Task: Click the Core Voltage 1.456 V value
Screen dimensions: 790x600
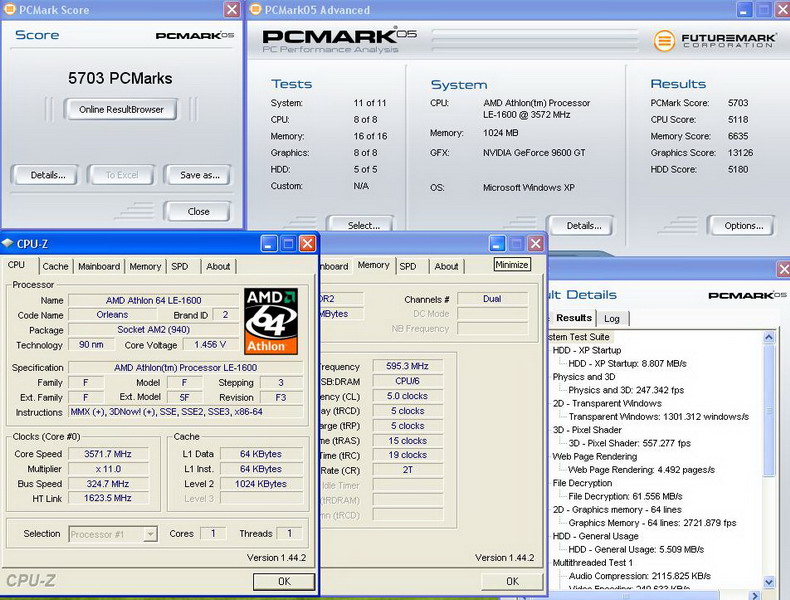Action: pos(210,345)
